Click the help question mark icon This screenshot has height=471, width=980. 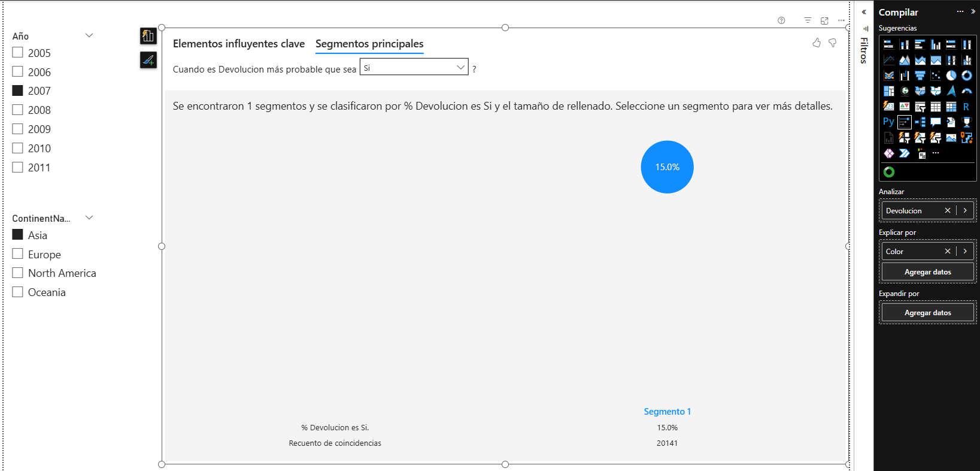pyautogui.click(x=781, y=21)
